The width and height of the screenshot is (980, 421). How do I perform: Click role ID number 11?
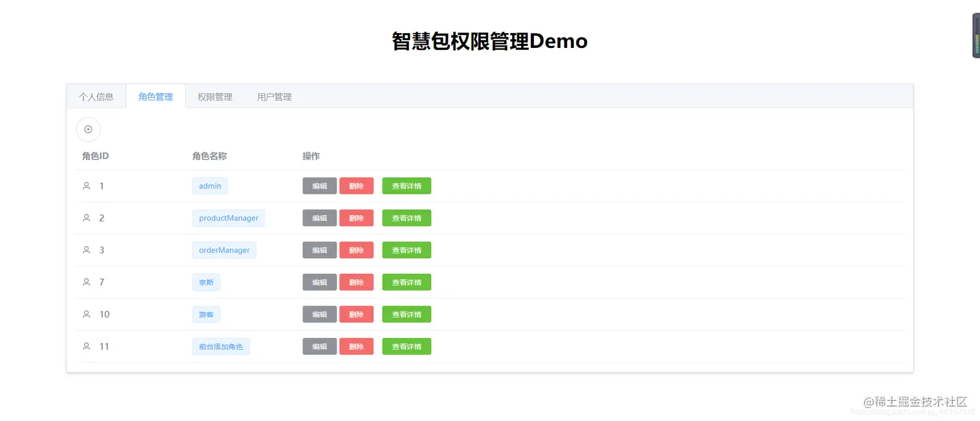[x=104, y=347]
